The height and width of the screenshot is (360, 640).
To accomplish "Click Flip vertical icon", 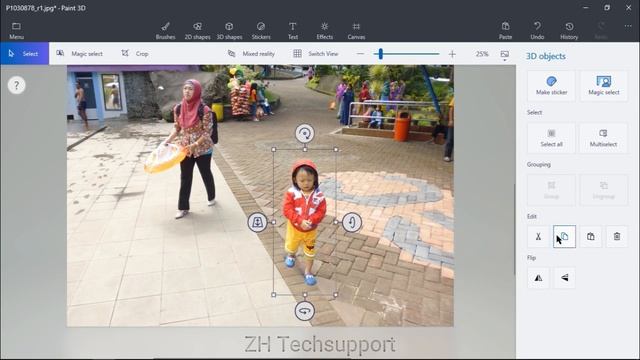I will point(564,278).
